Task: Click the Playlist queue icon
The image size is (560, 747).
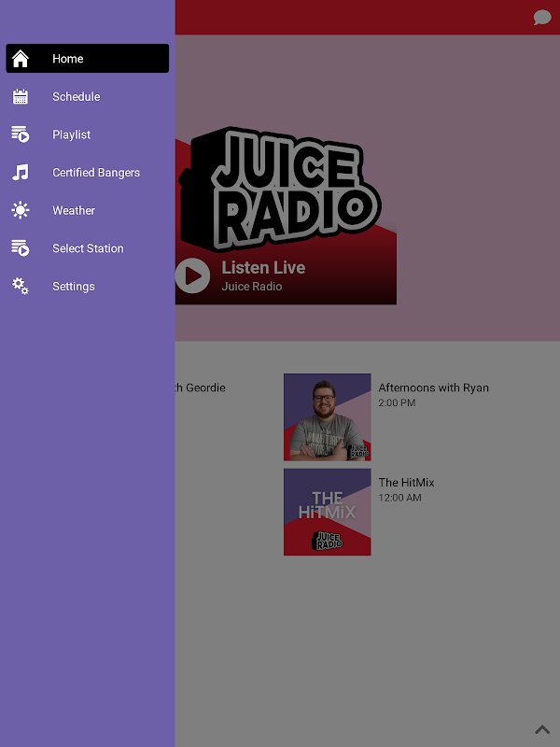Action: coord(20,134)
